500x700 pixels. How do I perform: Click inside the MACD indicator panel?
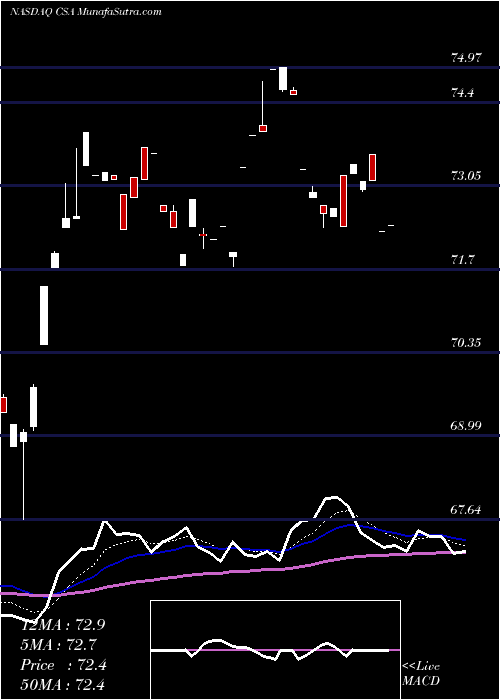pos(275,650)
